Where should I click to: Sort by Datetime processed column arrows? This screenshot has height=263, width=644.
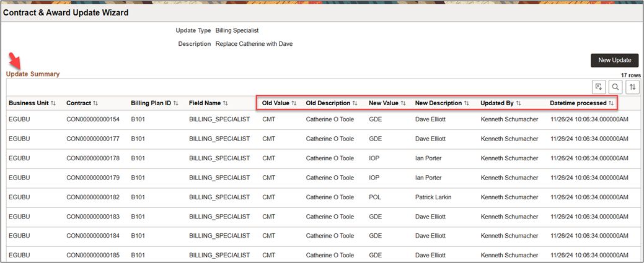(611, 103)
